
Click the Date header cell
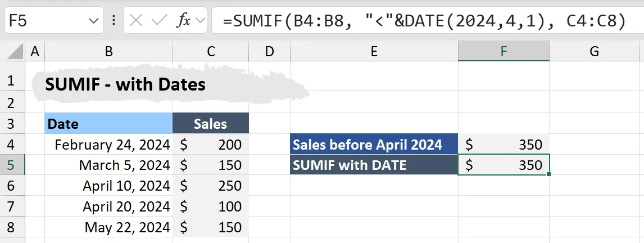coord(108,124)
